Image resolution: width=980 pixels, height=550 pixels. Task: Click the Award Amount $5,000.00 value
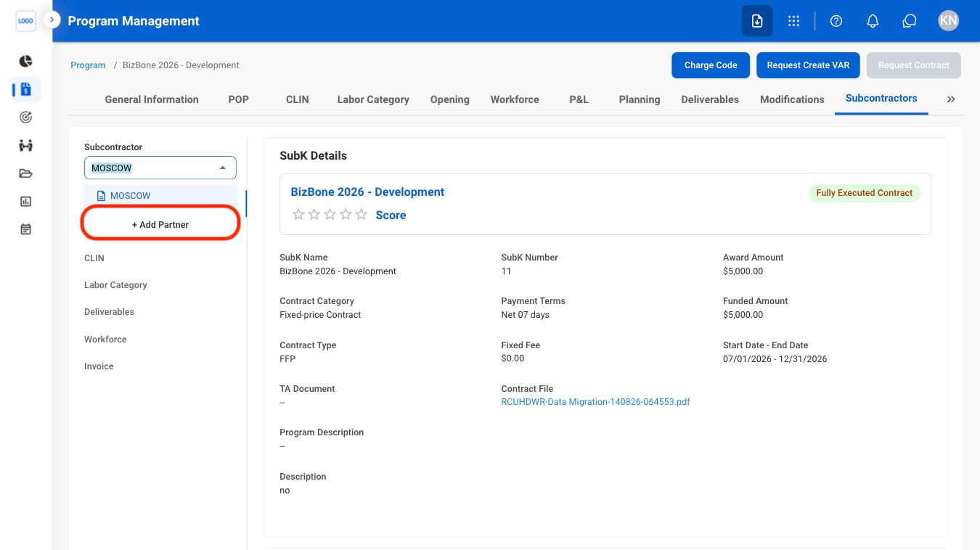pyautogui.click(x=743, y=271)
